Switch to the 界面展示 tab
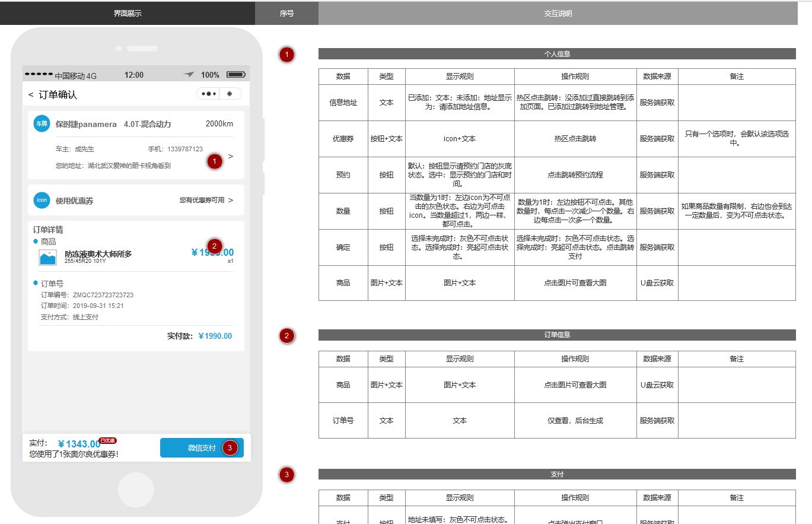The image size is (812, 524). click(x=126, y=12)
